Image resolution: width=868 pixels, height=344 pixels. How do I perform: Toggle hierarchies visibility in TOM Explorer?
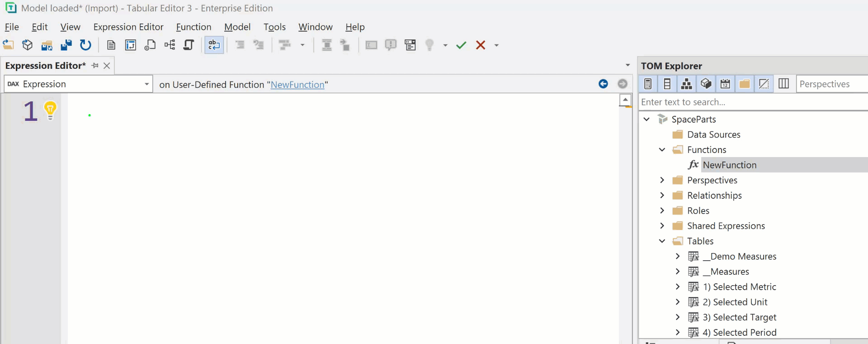[687, 84]
